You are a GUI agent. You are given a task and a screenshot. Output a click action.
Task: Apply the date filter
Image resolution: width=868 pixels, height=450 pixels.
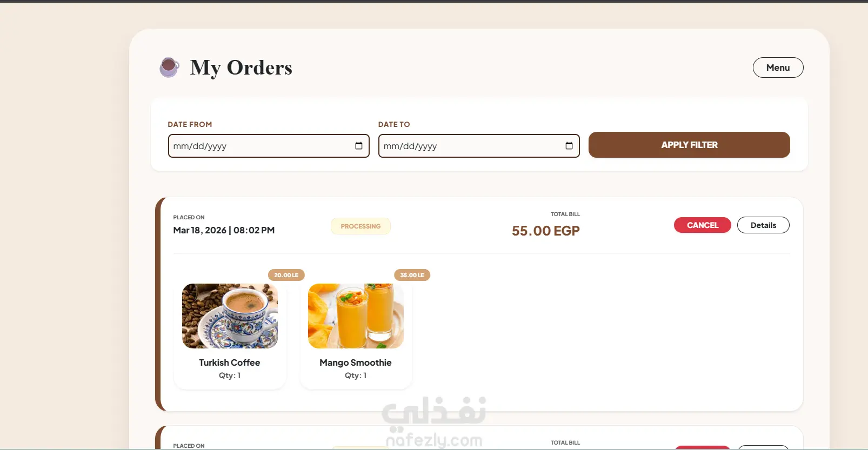tap(689, 145)
